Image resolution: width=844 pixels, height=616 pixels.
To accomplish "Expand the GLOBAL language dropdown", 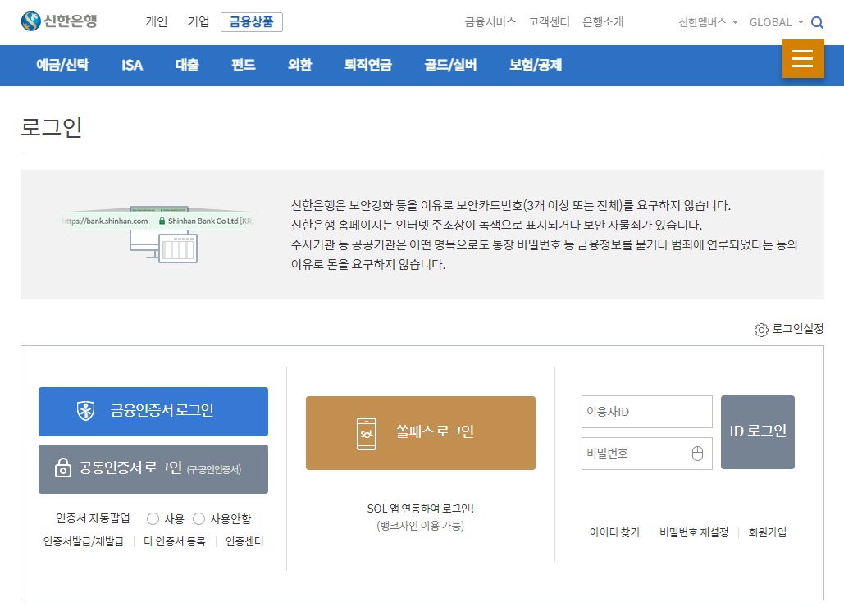I will [x=776, y=22].
